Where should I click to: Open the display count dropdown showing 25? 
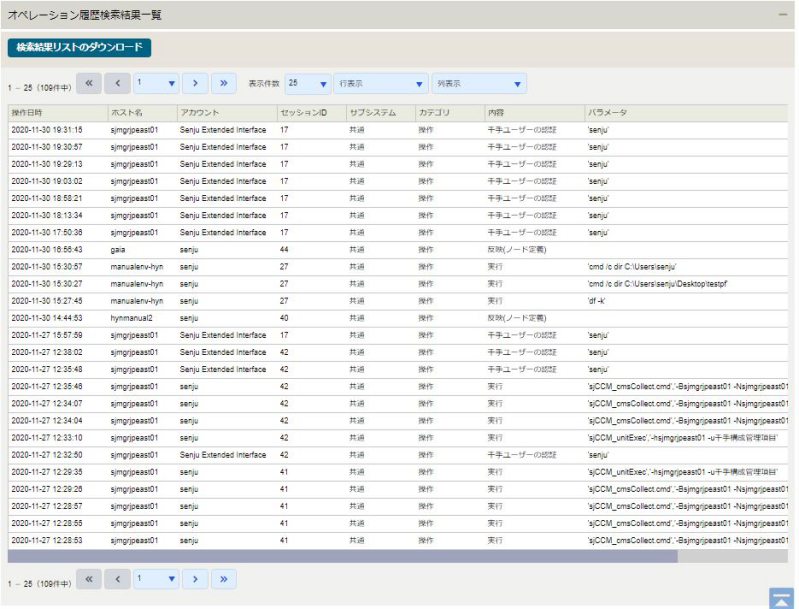point(307,84)
